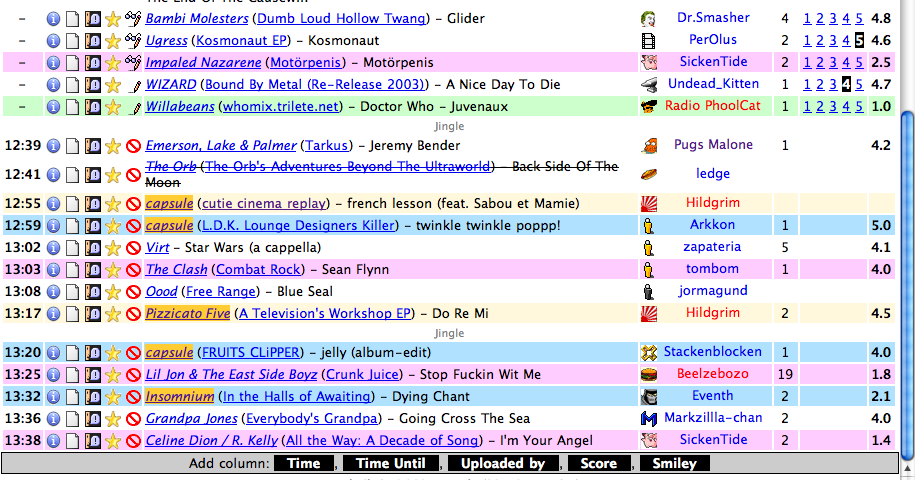Click the avatar icon beside Stackenblocken
915x480 pixels.
[648, 352]
